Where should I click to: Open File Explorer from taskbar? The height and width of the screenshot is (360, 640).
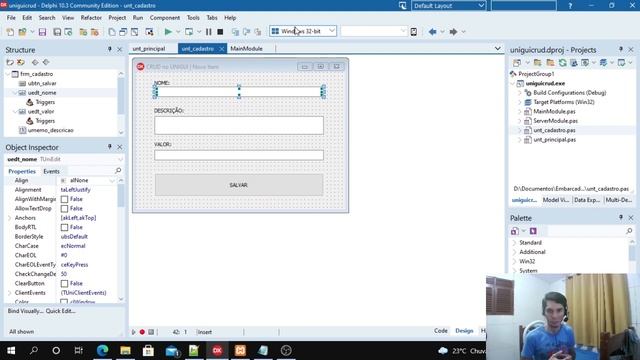pos(125,350)
